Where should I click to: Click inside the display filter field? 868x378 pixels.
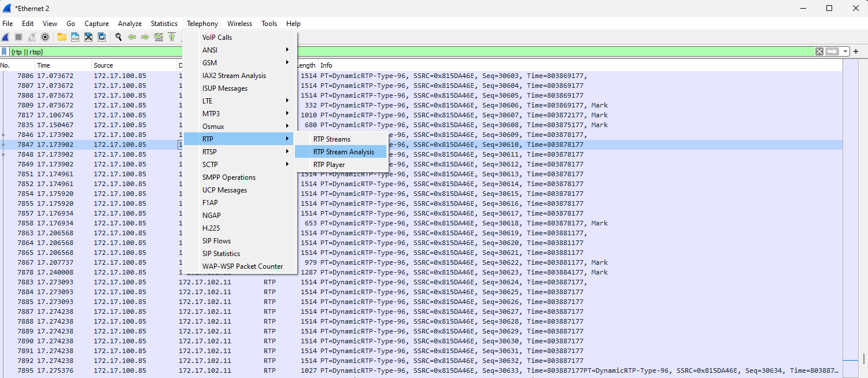click(x=405, y=52)
